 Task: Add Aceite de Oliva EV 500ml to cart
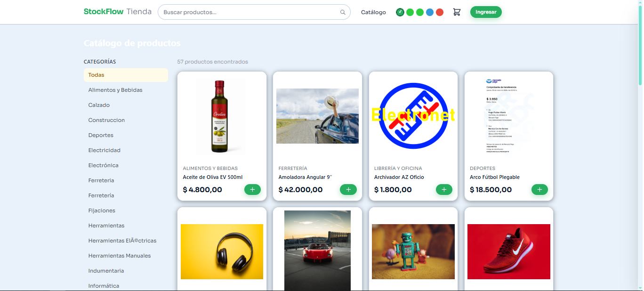(x=252, y=190)
